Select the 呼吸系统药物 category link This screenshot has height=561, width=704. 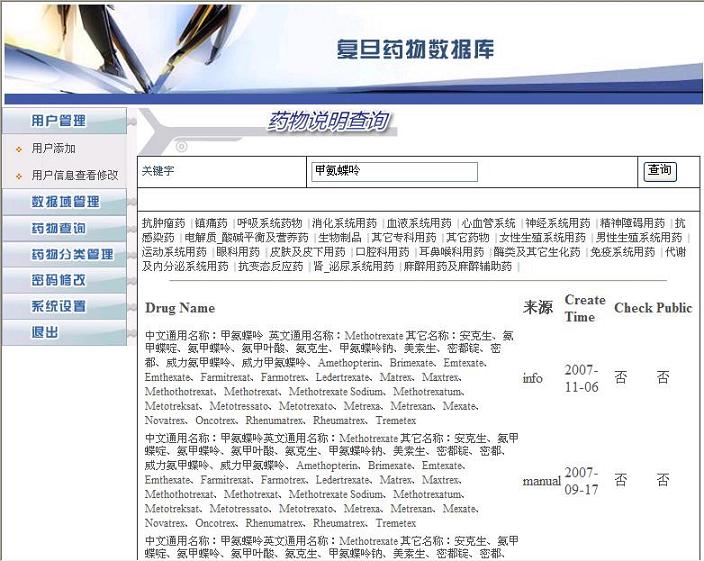point(269,223)
